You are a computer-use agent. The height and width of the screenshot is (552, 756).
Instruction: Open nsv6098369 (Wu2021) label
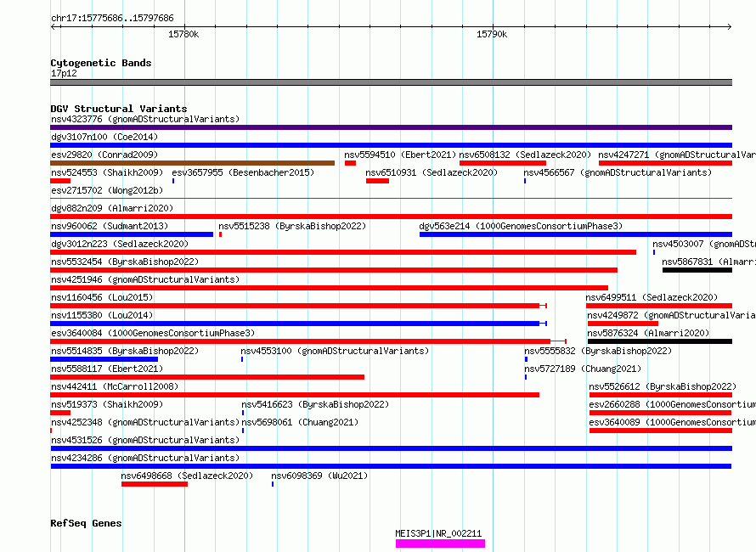click(319, 476)
